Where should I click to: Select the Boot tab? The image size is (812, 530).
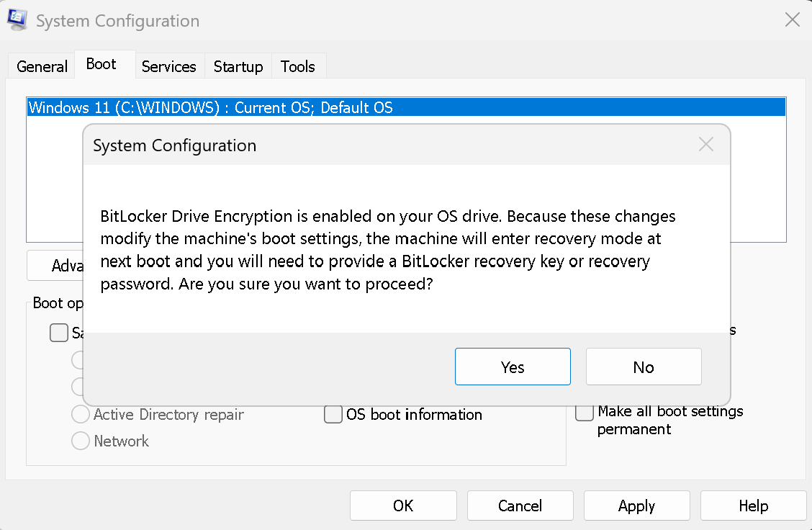[x=101, y=64]
